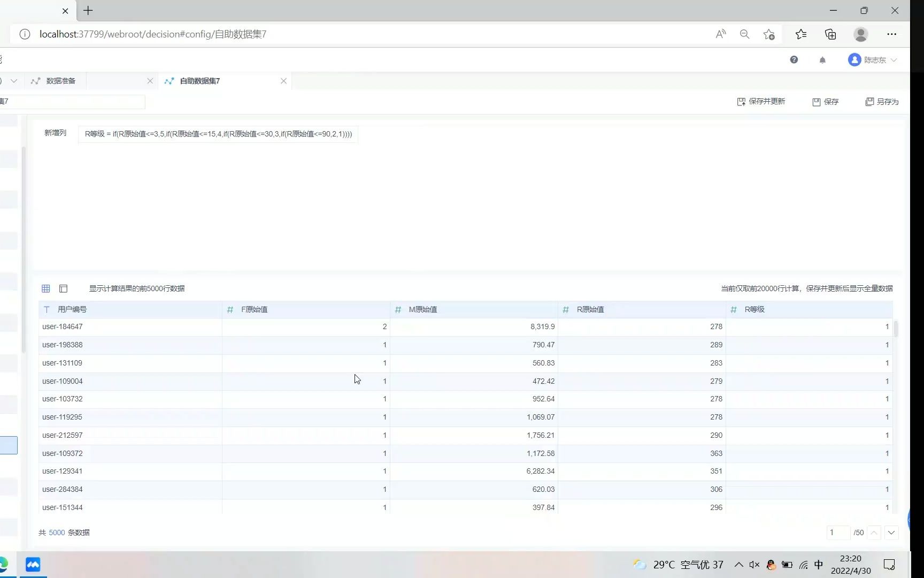Click the number type icon of R等级
The width and height of the screenshot is (924, 578).
734,309
